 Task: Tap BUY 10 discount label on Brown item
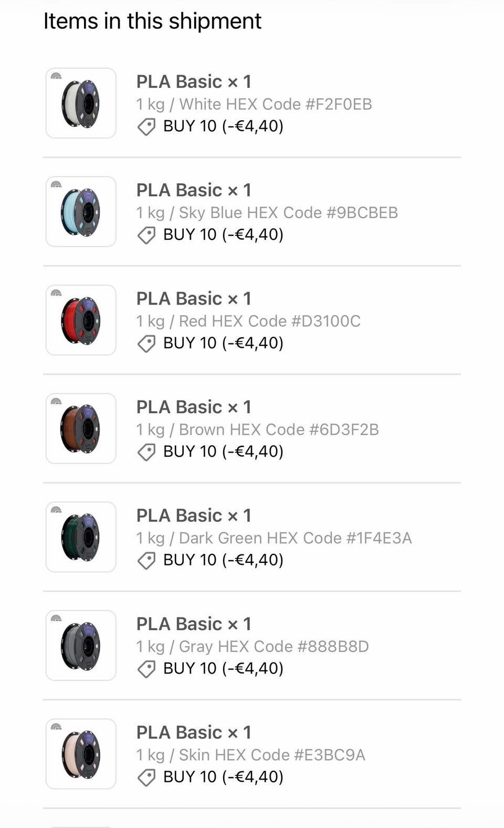pyautogui.click(x=223, y=452)
